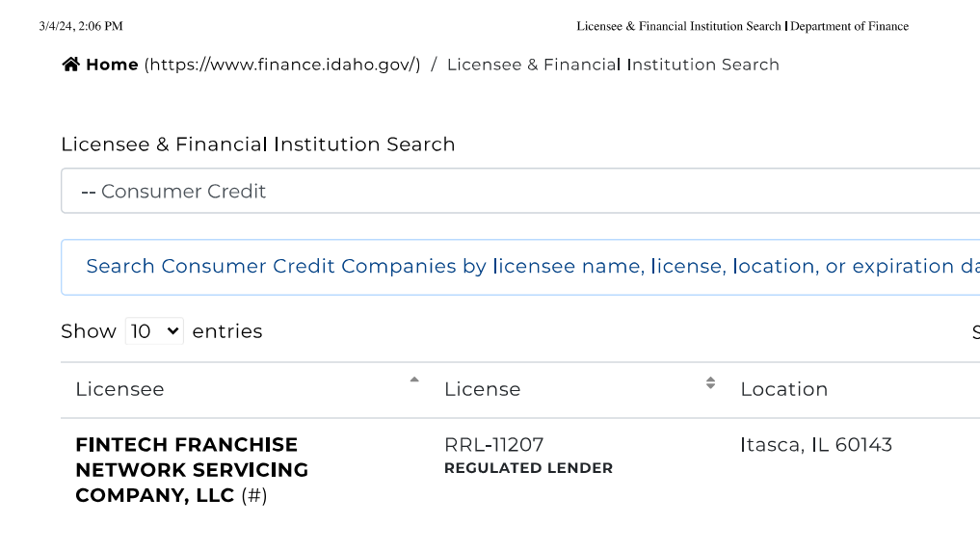The height and width of the screenshot is (550, 980).
Task: Sort table by Licensee column header
Action: pyautogui.click(x=120, y=389)
